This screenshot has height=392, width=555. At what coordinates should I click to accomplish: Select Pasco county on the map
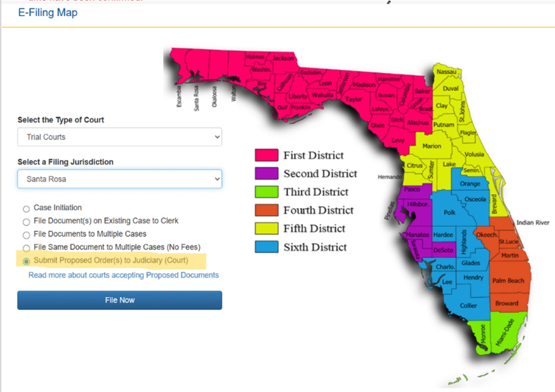[x=412, y=189]
